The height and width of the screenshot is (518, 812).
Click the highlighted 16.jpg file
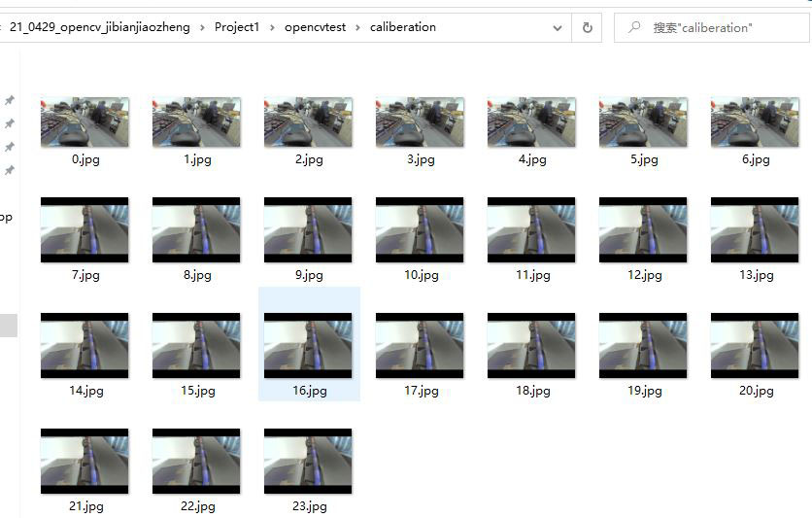[308, 346]
